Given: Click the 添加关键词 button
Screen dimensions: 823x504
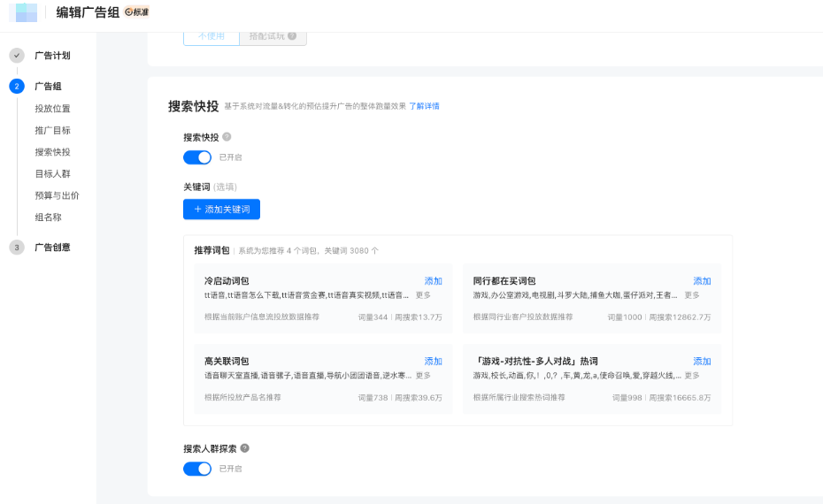Looking at the screenshot, I should 221,210.
